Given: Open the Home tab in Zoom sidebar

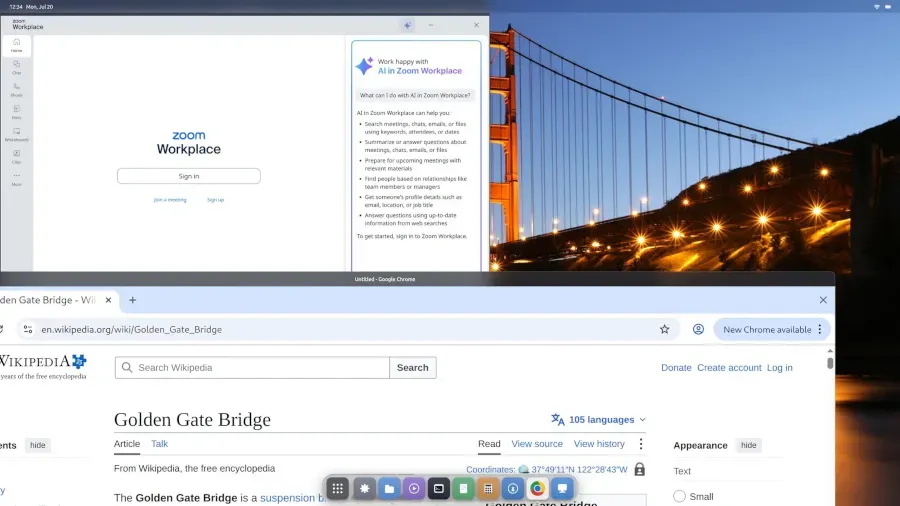Looking at the screenshot, I should tap(16, 45).
